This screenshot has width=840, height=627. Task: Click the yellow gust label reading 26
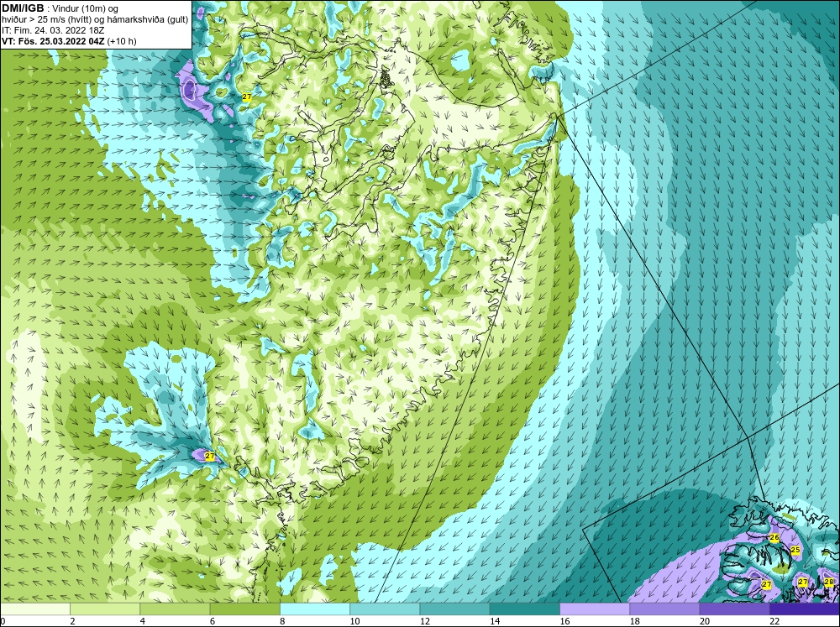click(x=774, y=537)
